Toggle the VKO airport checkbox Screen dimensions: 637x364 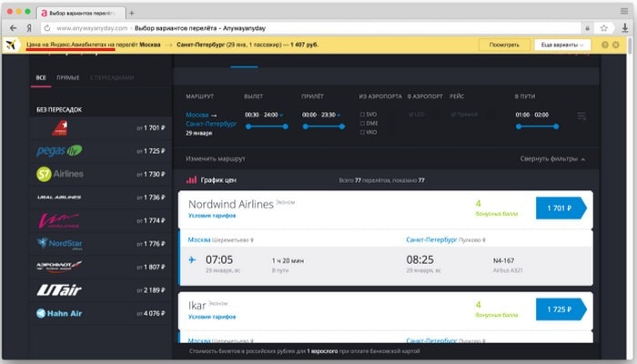[x=362, y=133]
